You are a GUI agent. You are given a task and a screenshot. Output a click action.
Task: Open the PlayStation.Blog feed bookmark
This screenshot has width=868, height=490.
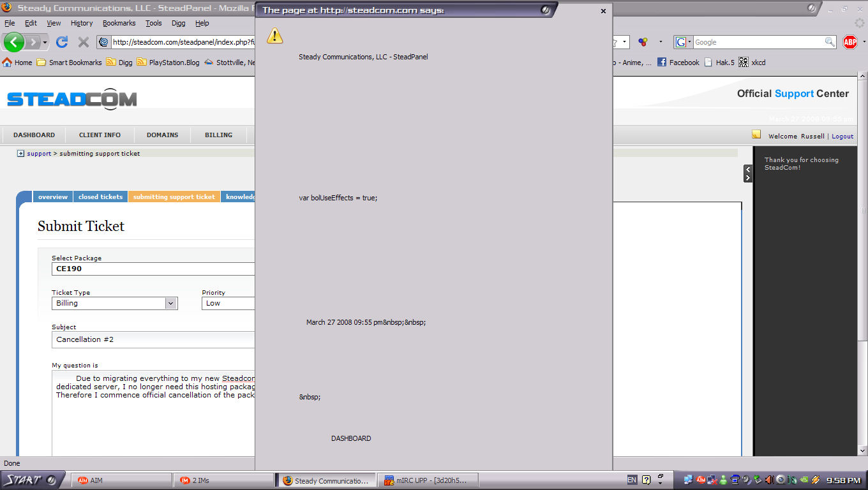point(168,63)
